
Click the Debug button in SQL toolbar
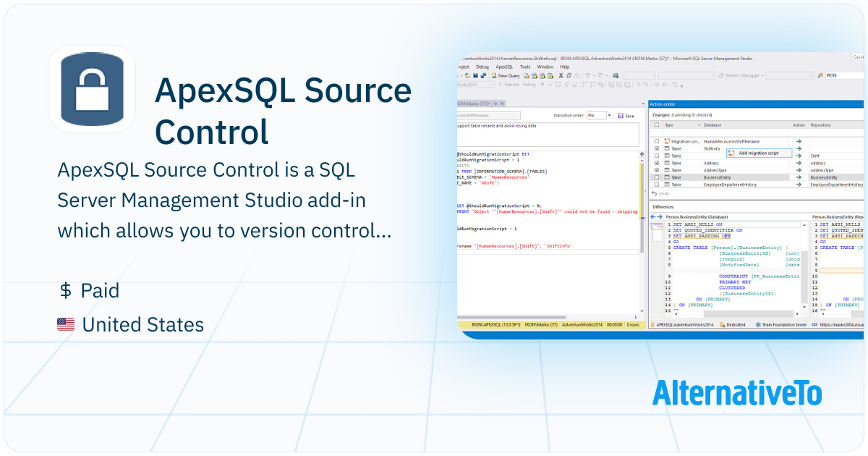pos(529,85)
